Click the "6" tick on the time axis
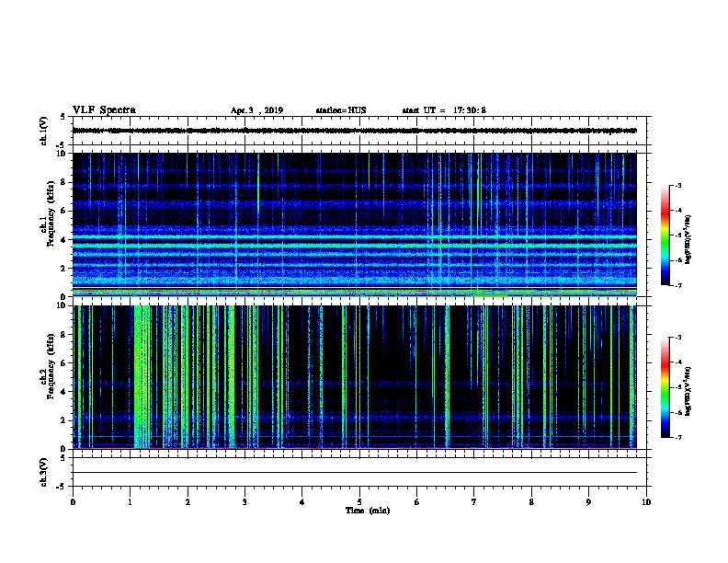This screenshot has height=563, width=728. point(416,502)
